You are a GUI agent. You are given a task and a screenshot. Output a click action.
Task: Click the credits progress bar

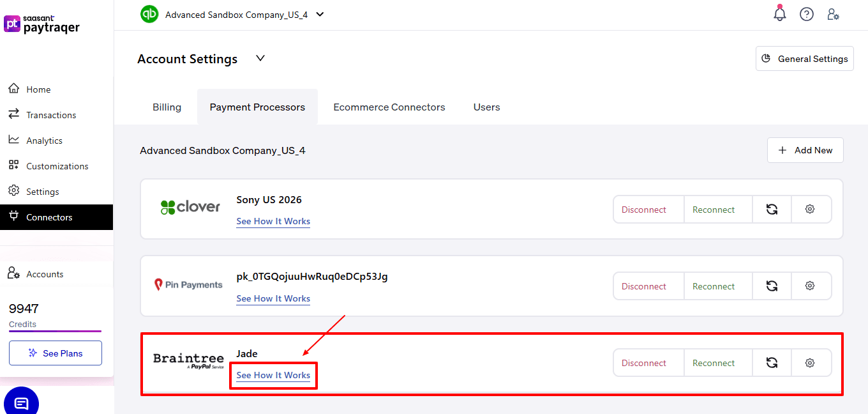tap(55, 331)
